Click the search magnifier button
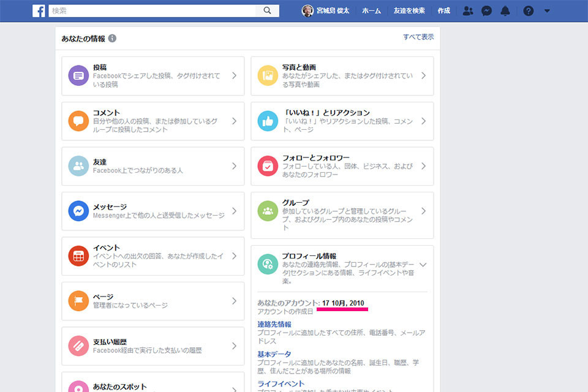The image size is (588, 392). tap(267, 10)
